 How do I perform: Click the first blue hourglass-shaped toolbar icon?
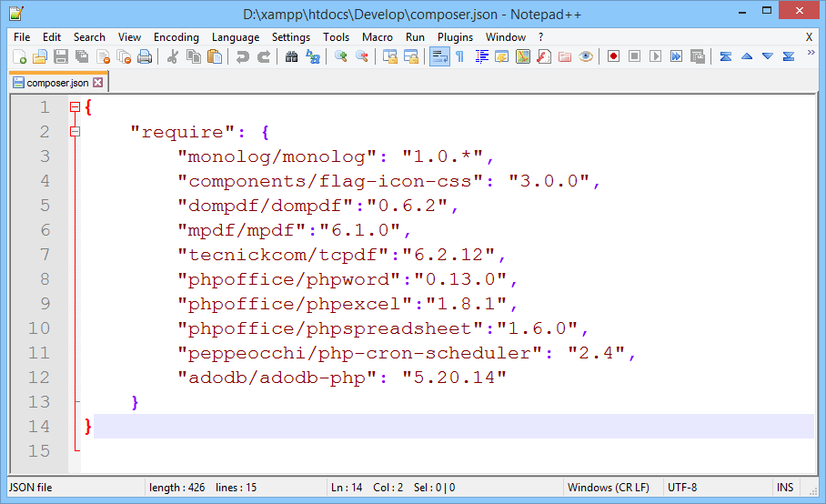point(725,56)
